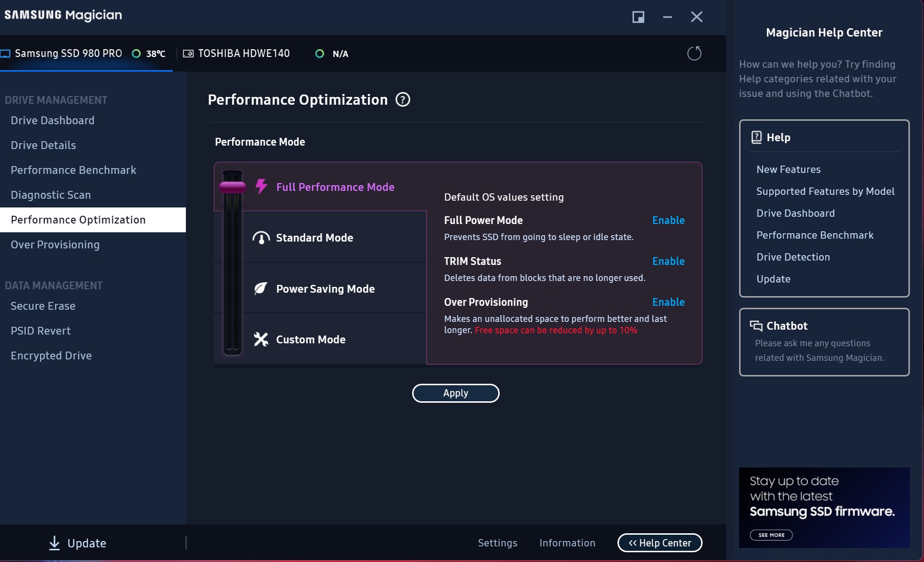
Task: Click the Standard Mode gauge icon
Action: pos(261,238)
